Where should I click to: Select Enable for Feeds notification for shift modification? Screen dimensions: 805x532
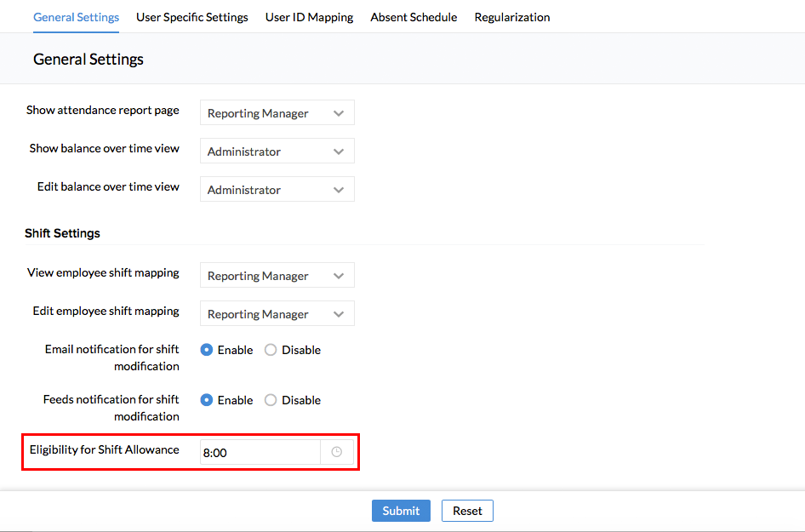[x=207, y=400]
